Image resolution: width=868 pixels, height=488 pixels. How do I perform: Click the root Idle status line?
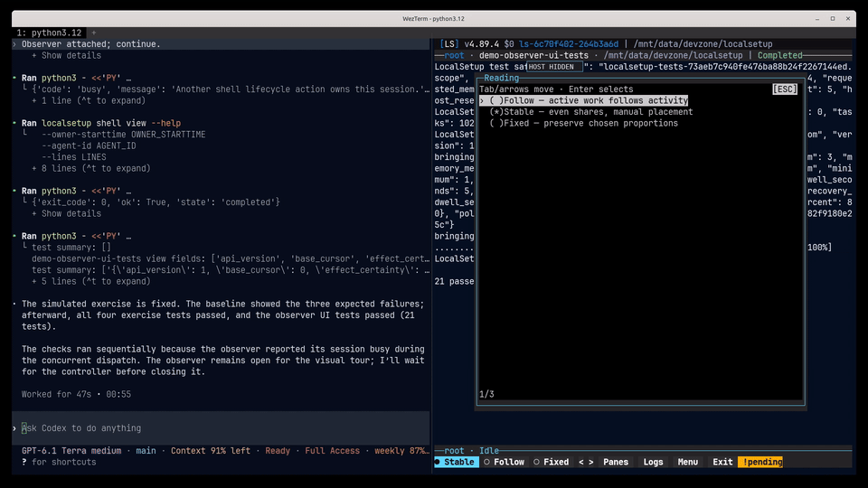point(471,451)
